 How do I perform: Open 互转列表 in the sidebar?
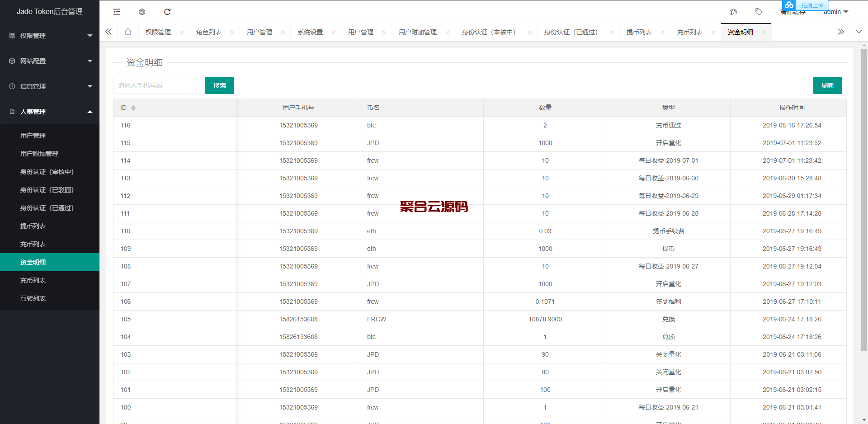point(50,298)
